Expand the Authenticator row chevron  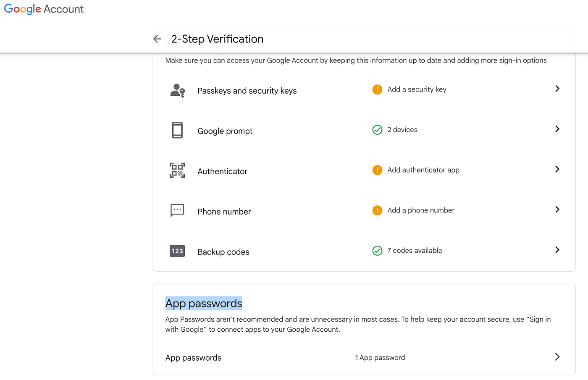pyautogui.click(x=557, y=169)
